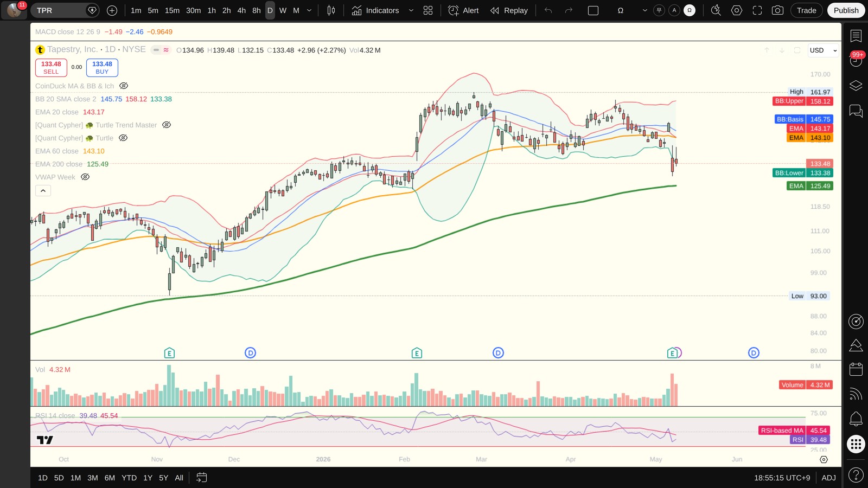The image size is (868, 488).
Task: Add a symbol to compare with plus icon
Action: (112, 10)
